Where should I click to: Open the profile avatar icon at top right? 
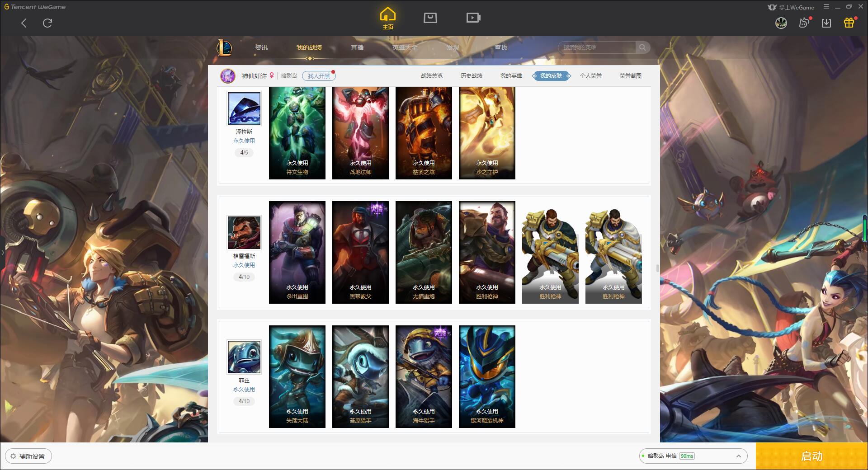coord(781,23)
